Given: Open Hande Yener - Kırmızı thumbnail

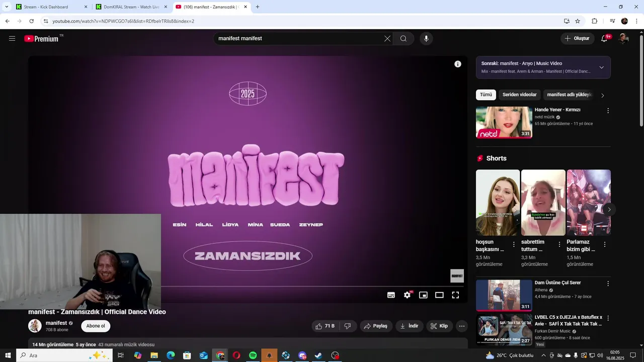Looking at the screenshot, I should point(504,122).
